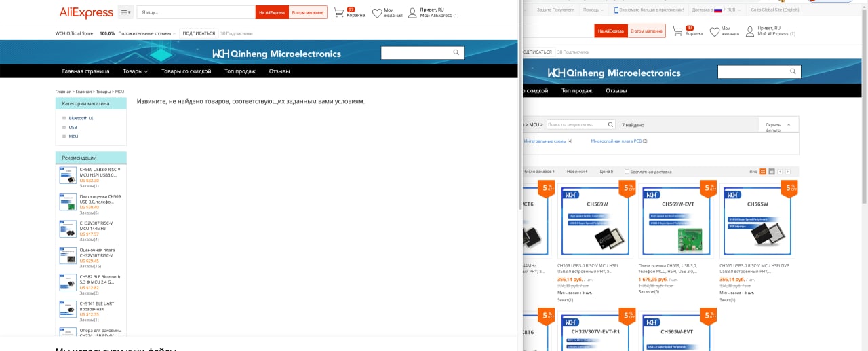This screenshot has width=868, height=351.
Task: Open wishlist heart icon in right window
Action: tap(715, 32)
